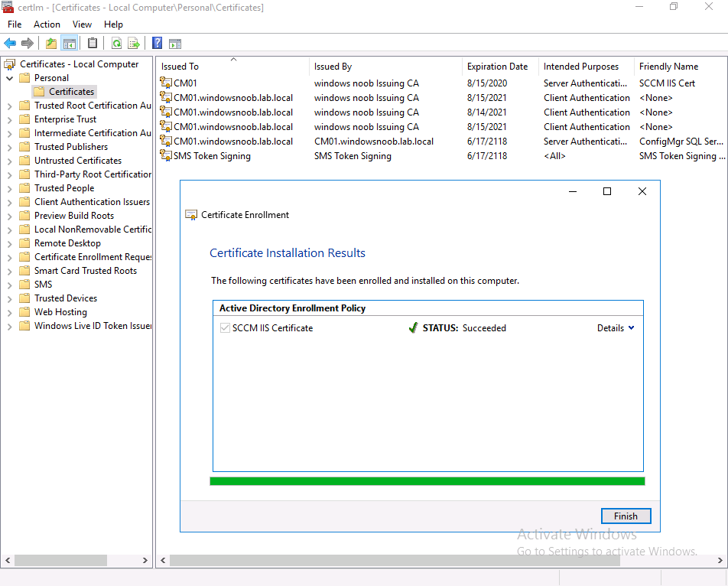
Task: Click Finish in the Certificate Enrollment dialog
Action: point(626,516)
